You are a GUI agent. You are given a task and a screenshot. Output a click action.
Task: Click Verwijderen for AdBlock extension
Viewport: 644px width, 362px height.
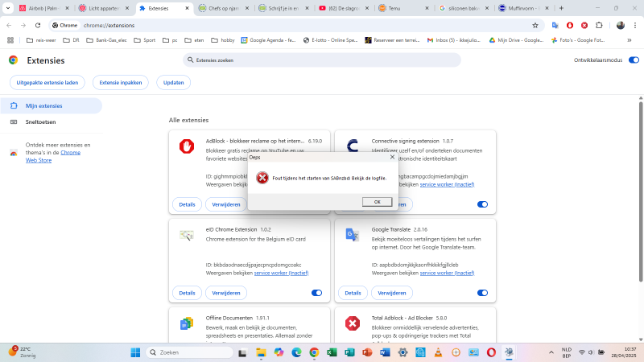click(226, 204)
